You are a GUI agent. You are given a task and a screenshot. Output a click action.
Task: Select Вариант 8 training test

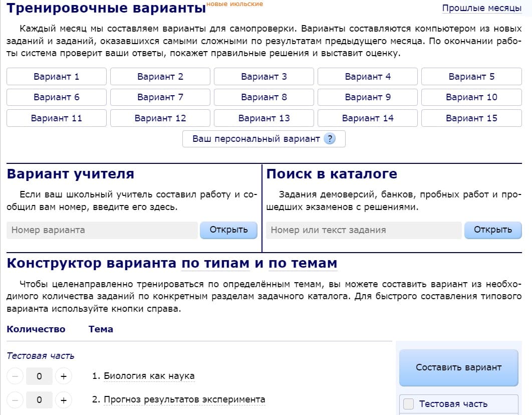(x=264, y=97)
